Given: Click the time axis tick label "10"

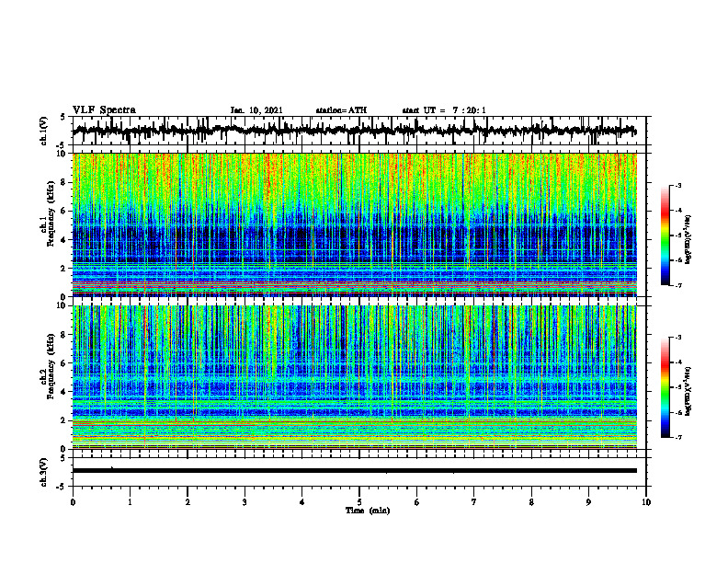Looking at the screenshot, I should [646, 502].
